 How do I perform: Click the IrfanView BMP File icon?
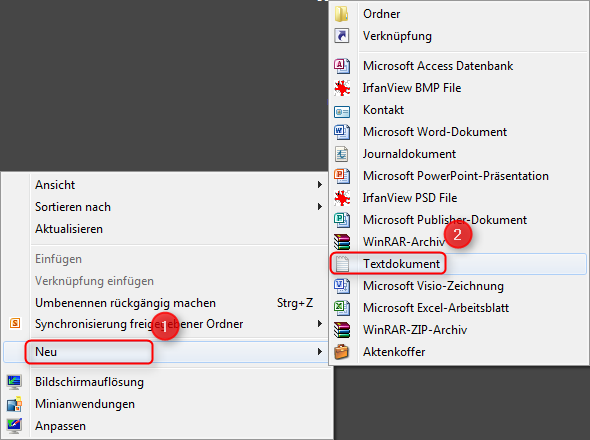point(342,88)
